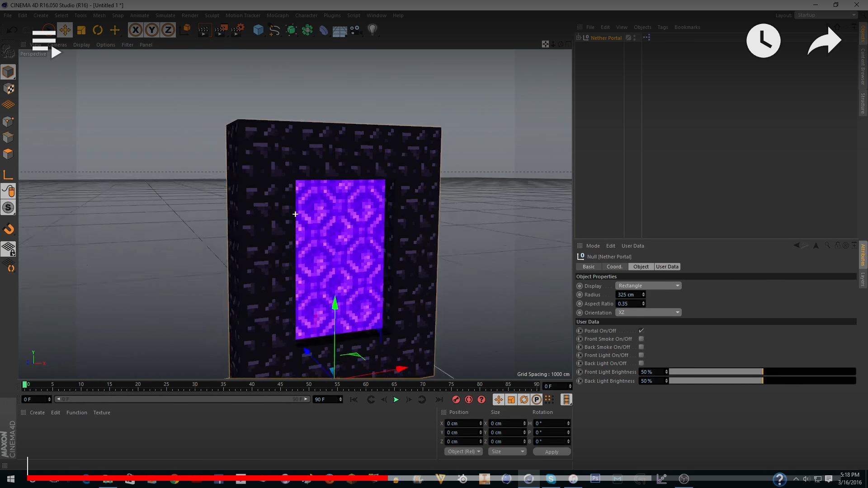
Task: Add a light object
Action: (x=372, y=30)
